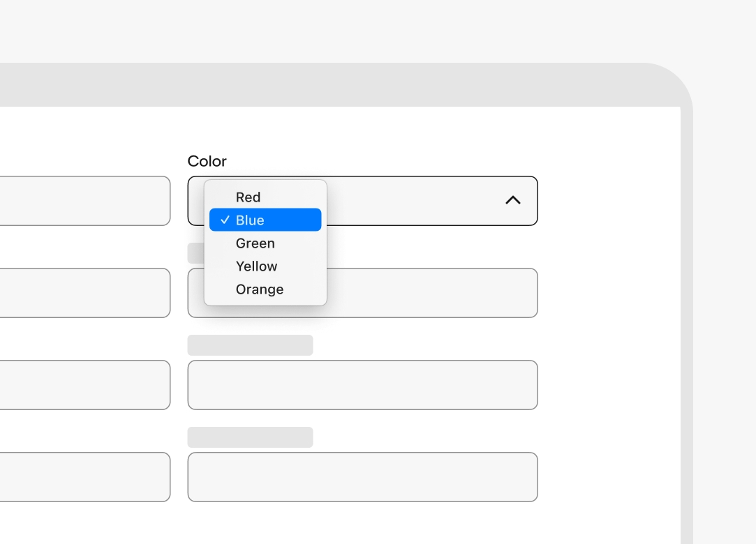Pick Green in the dropdown menu
756x544 pixels.
tap(265, 243)
